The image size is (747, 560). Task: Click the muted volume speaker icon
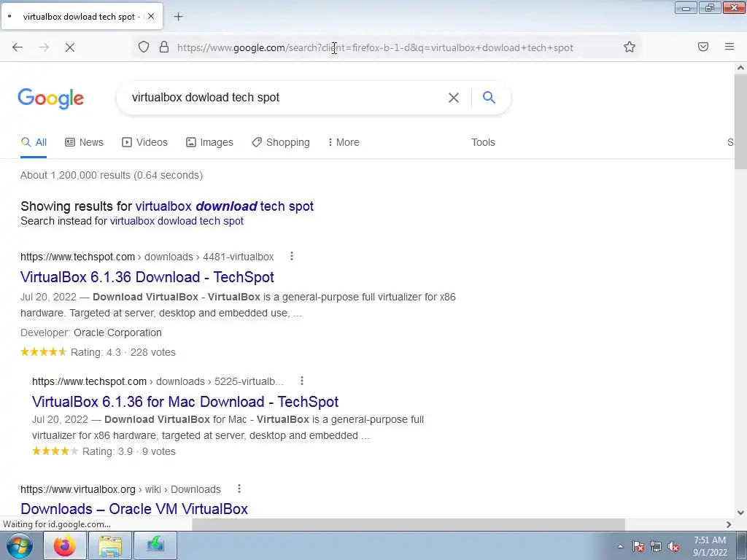click(x=673, y=547)
